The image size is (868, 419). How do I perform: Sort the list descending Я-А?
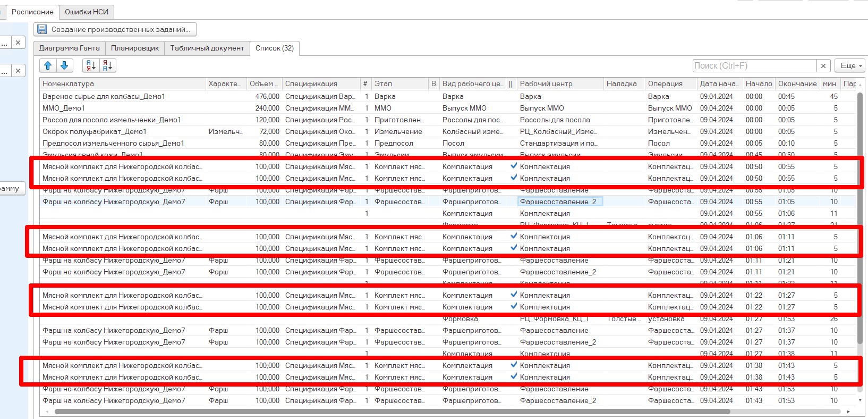(107, 65)
